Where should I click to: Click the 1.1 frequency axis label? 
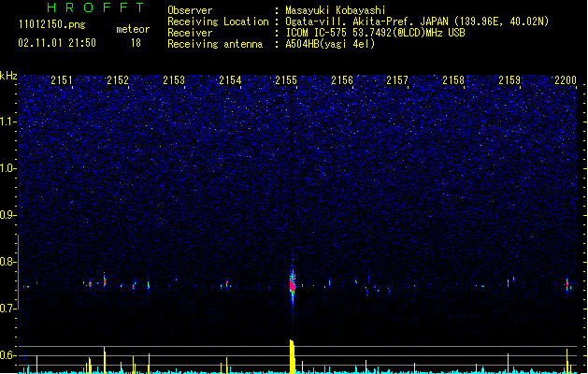click(8, 122)
